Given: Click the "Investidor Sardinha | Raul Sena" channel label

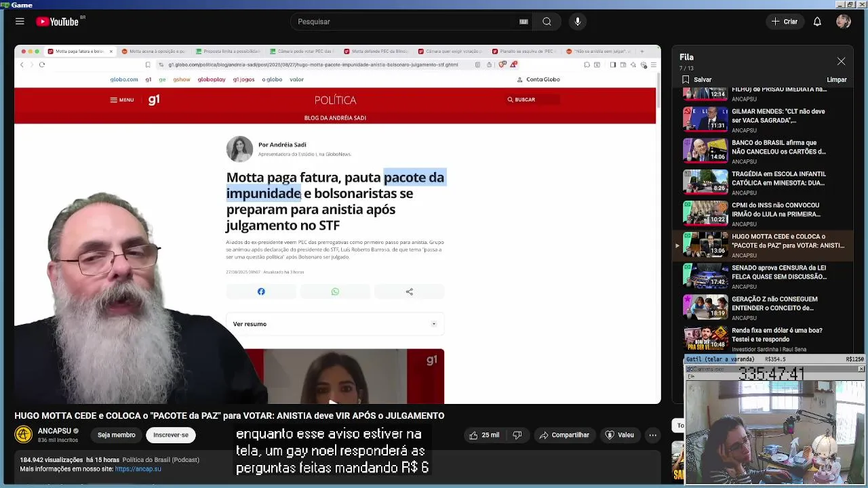Looking at the screenshot, I should [769, 349].
